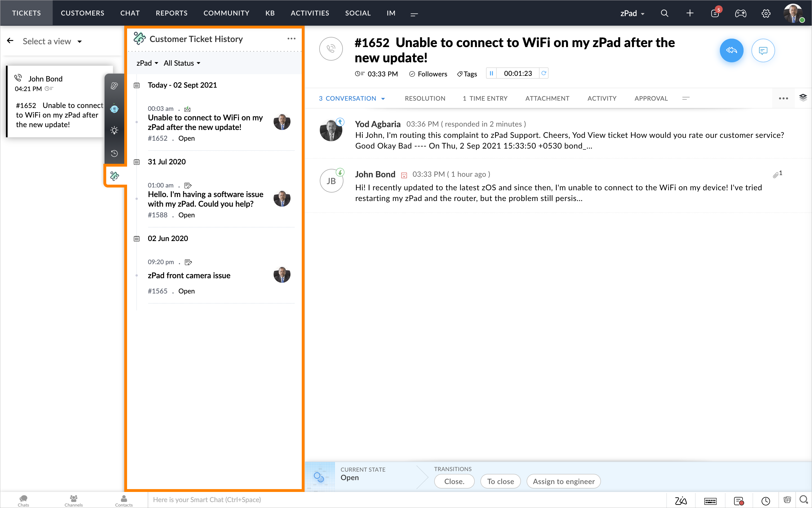
Task: Click the Assign to engineer transition
Action: pos(563,481)
